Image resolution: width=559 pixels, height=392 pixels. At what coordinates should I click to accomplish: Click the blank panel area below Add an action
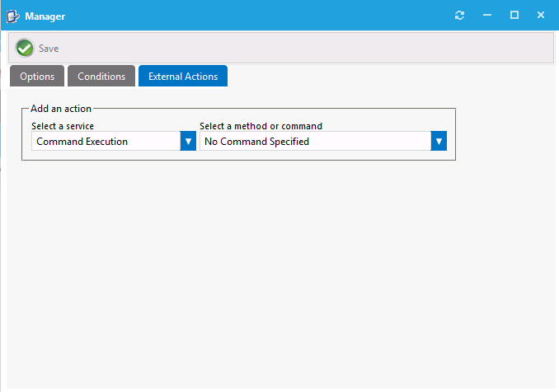[278, 274]
